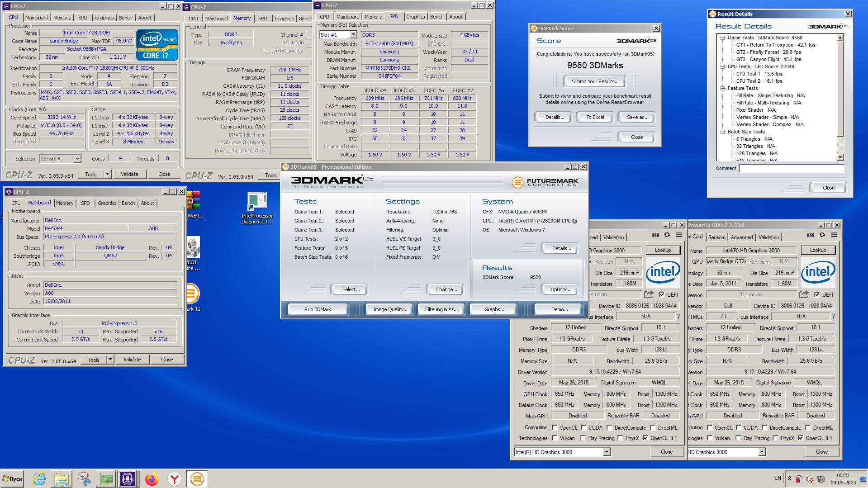Select GT1 - Return To Proxycon row
The height and width of the screenshot is (488, 868).
click(x=776, y=45)
